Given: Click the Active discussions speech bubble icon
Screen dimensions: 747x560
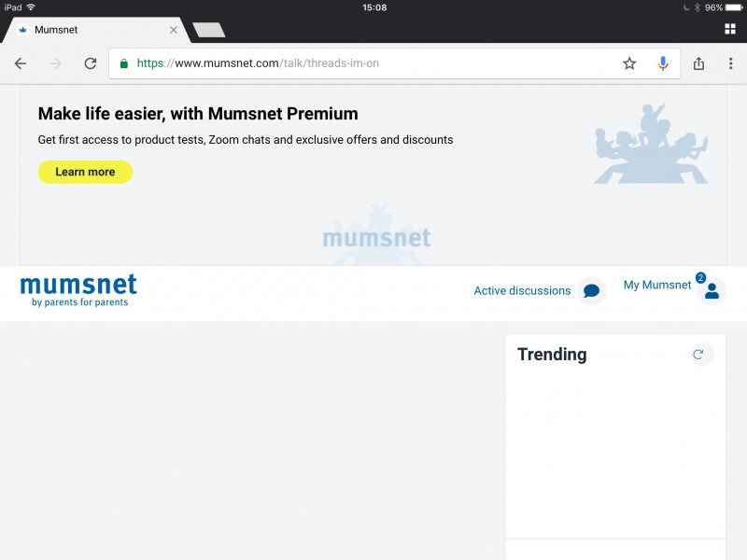Looking at the screenshot, I should coord(591,291).
